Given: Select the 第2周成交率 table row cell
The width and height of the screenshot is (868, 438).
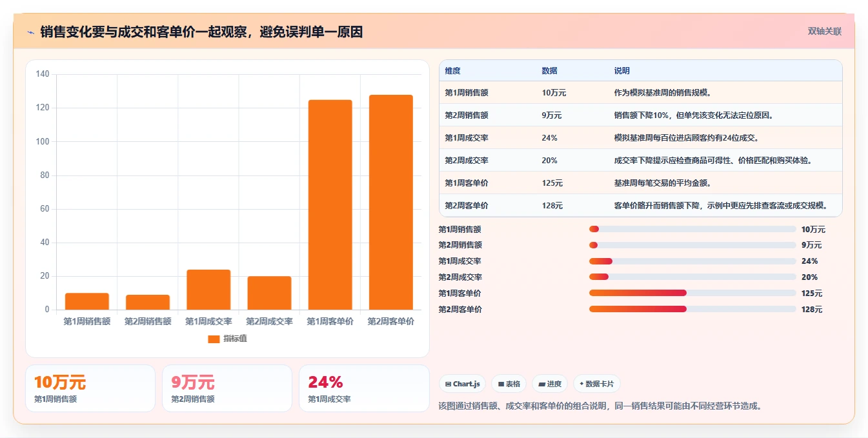Looking at the screenshot, I should point(467,161).
